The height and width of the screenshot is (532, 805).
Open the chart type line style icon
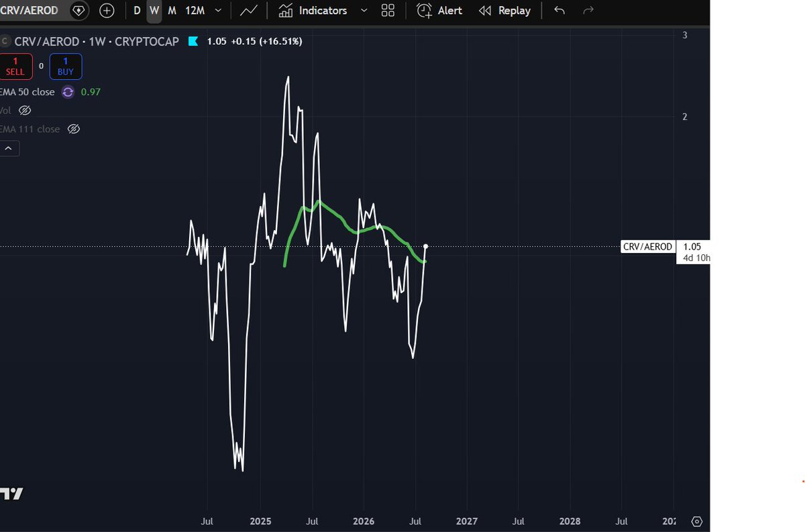tap(249, 11)
